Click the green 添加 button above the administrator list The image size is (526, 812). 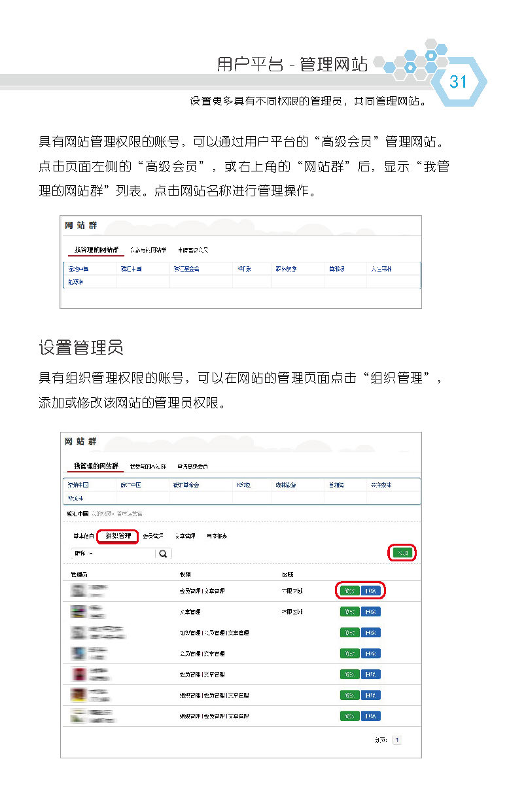pos(402,554)
